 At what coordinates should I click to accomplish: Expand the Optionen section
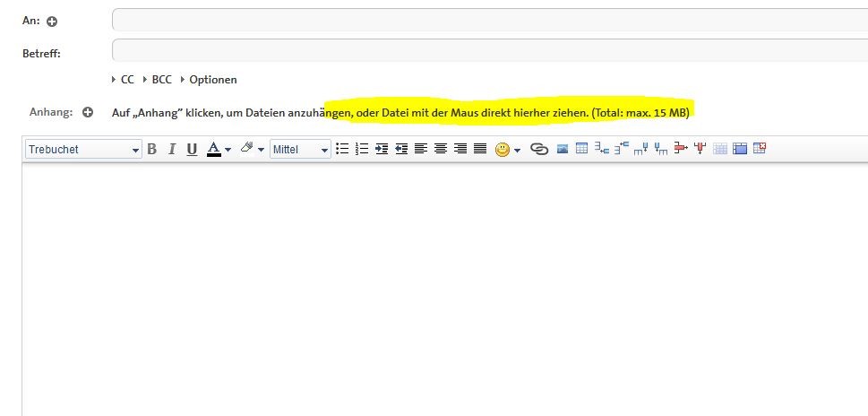[211, 80]
